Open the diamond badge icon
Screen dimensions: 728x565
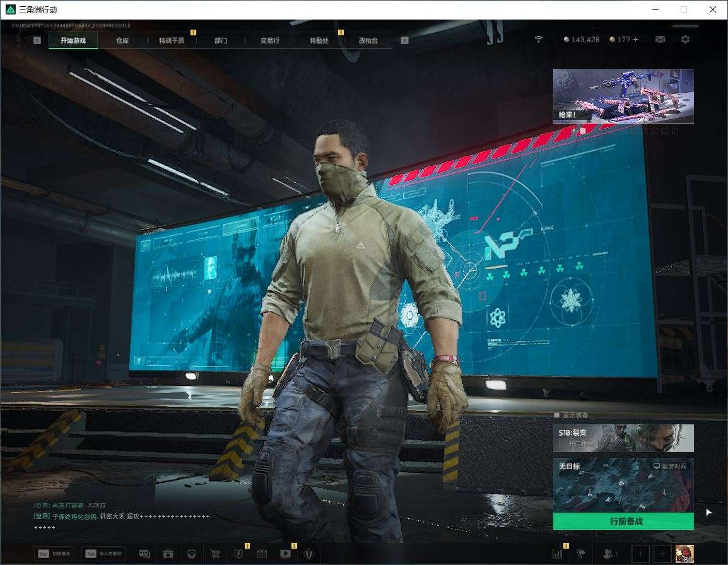tap(191, 554)
